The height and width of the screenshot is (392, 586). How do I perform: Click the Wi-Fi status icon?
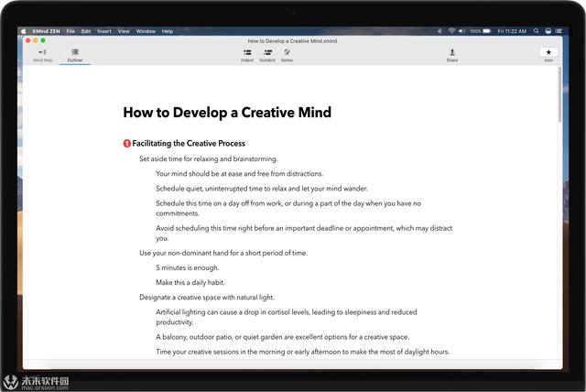click(451, 31)
